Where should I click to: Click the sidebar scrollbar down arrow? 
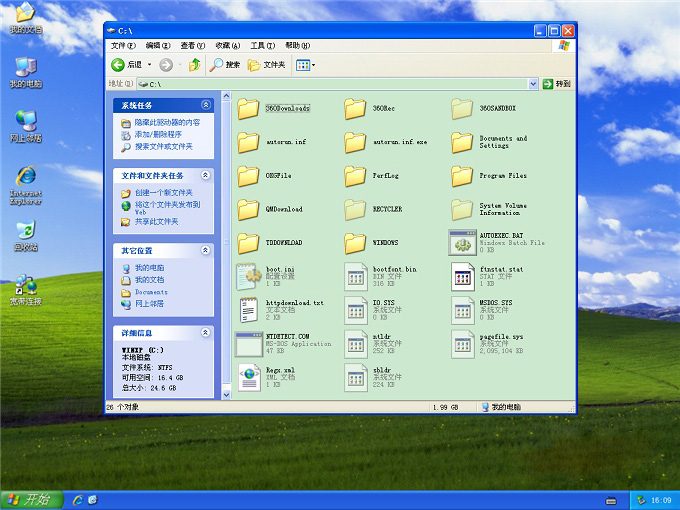[x=226, y=395]
